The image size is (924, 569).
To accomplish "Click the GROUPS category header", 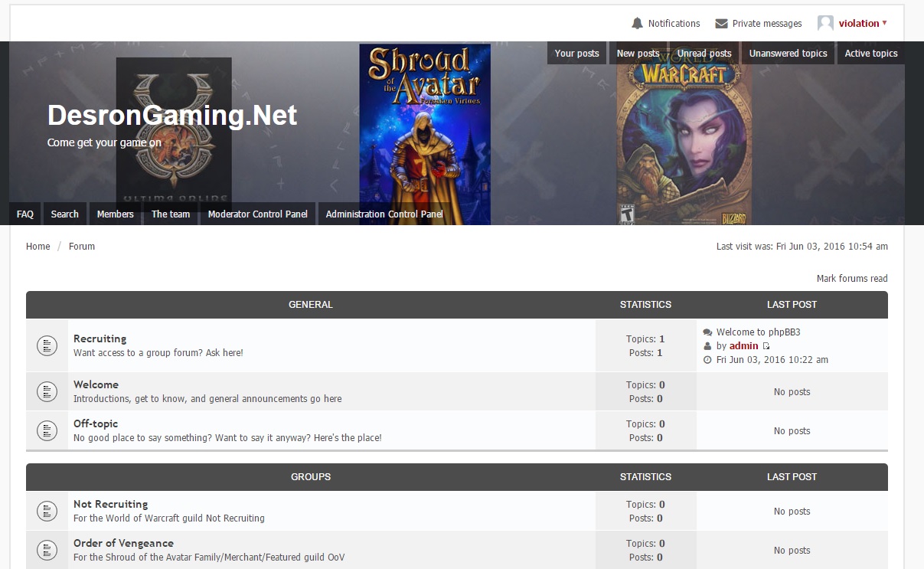I will [311, 477].
